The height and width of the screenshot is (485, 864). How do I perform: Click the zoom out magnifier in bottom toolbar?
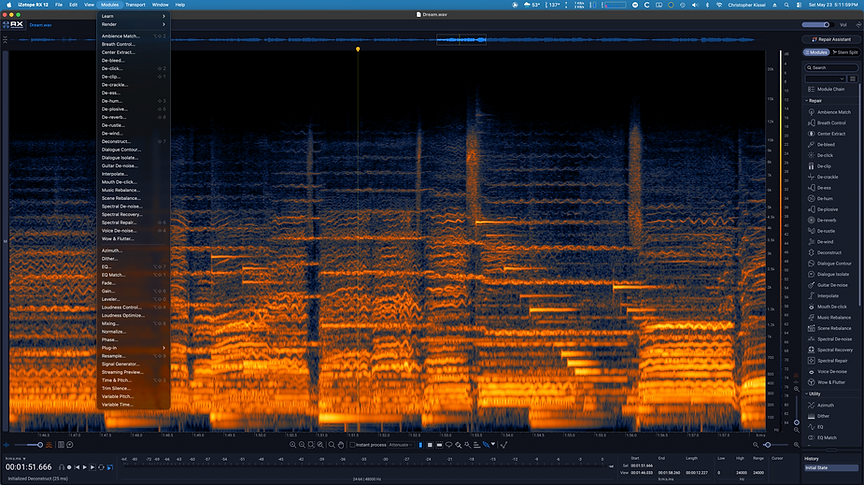(x=302, y=445)
